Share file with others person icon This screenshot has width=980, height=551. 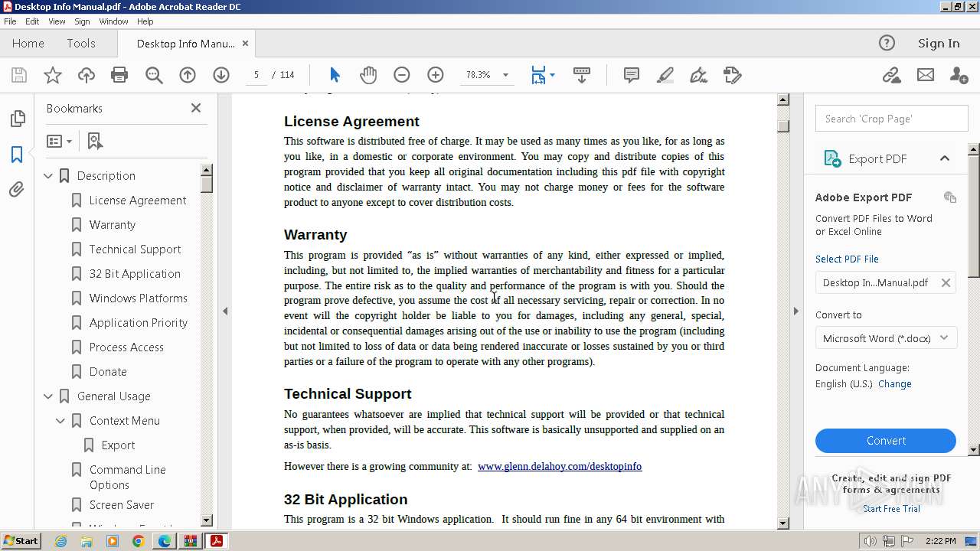point(959,75)
